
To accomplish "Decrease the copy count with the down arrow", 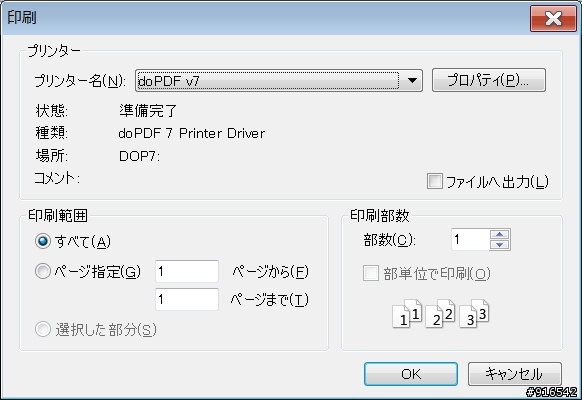I will tap(500, 245).
